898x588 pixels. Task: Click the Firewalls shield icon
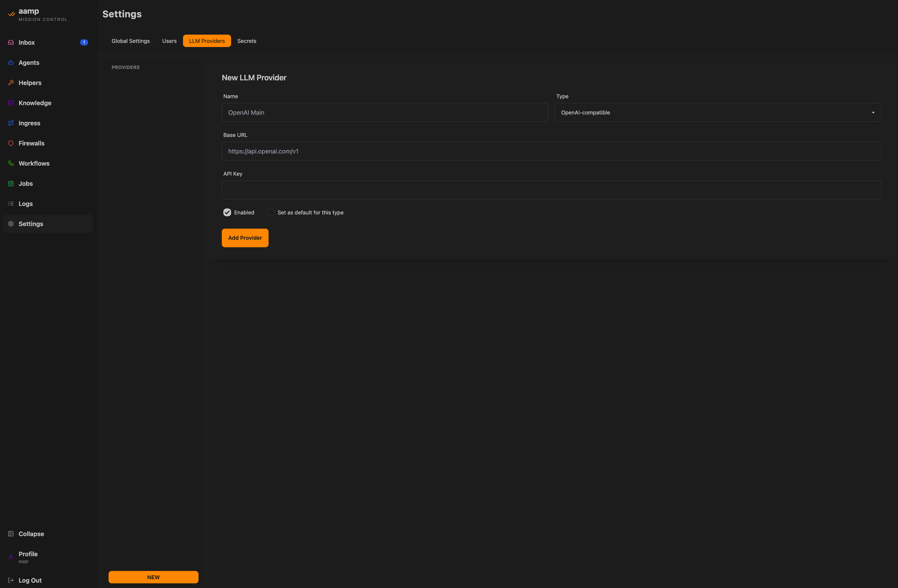click(x=11, y=143)
